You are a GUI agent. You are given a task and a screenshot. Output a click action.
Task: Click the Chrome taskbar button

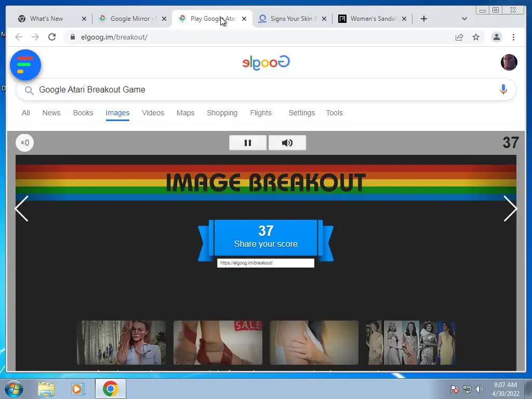[x=110, y=389]
